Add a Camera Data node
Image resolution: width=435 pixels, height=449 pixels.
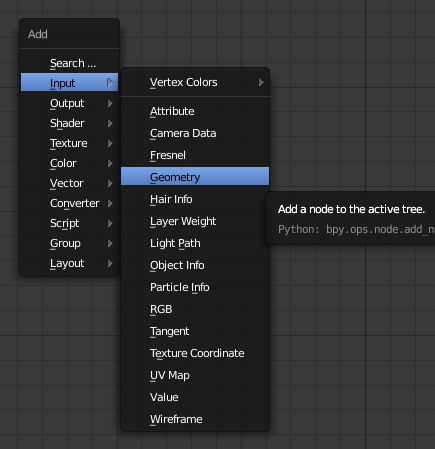point(195,133)
